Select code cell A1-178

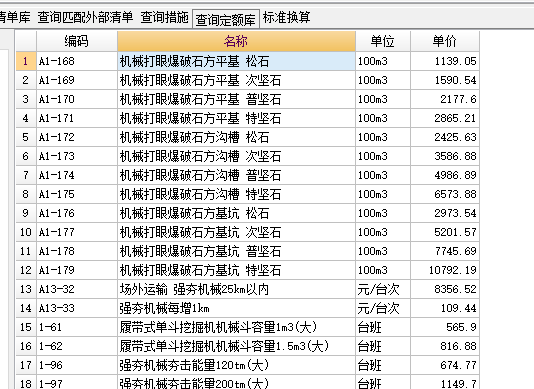click(77, 251)
